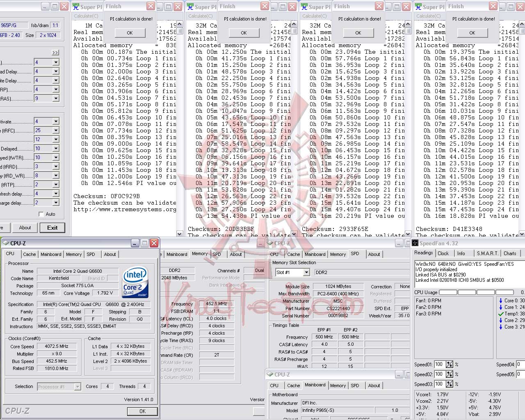Click the Super PI icon of the 1M window
Image resolution: width=525 pixels, height=420 pixels.
(76, 7)
